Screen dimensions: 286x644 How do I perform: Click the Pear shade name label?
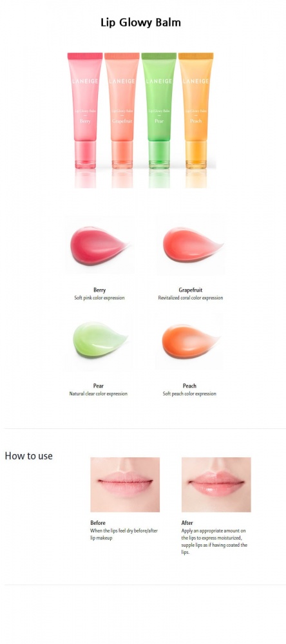click(98, 386)
